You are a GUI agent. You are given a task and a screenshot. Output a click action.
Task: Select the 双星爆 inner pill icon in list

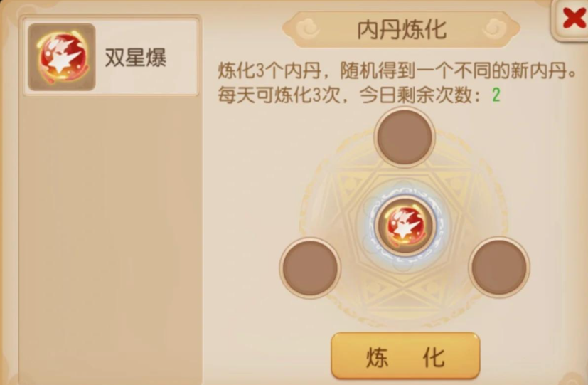click(62, 57)
